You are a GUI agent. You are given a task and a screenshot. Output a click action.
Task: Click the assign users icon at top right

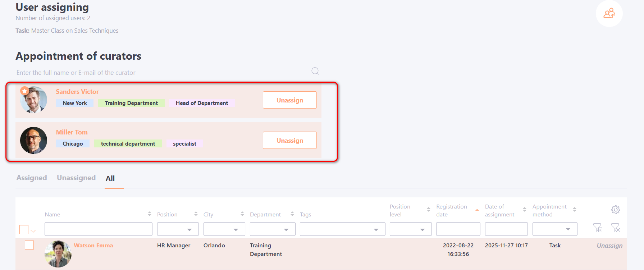[609, 14]
